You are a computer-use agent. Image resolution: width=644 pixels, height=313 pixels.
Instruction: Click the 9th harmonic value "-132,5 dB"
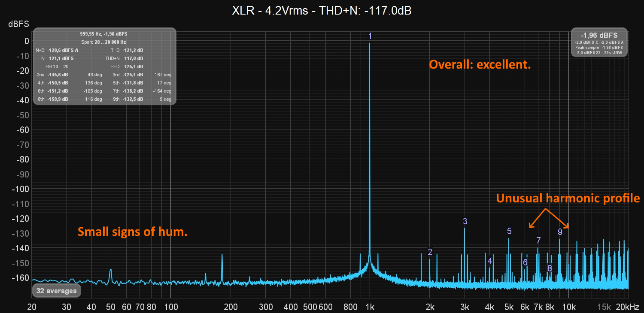coord(133,99)
